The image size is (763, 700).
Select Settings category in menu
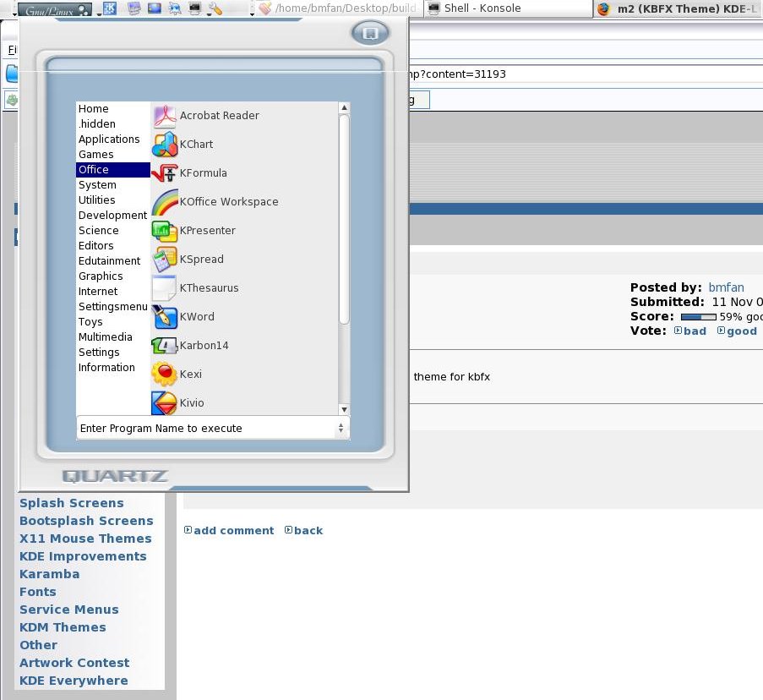click(113, 352)
